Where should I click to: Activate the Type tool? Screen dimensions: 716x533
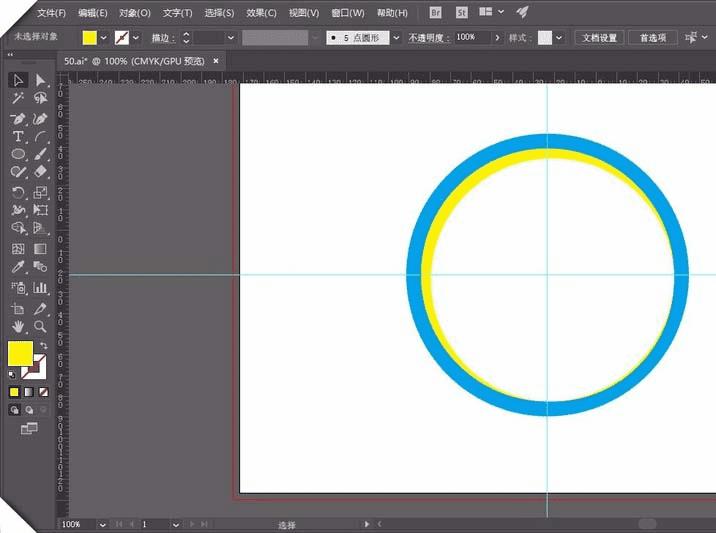tap(18, 136)
